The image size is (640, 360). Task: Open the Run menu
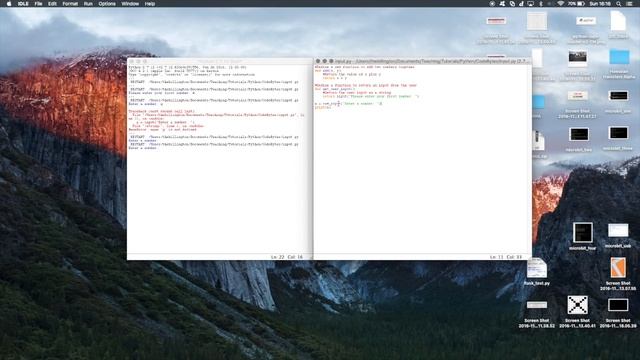88,4
